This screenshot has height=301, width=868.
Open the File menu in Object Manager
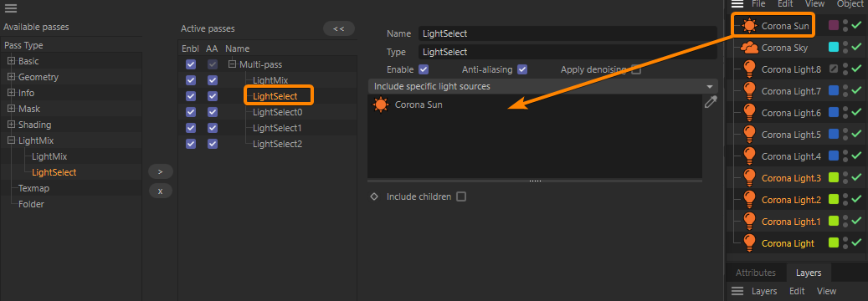point(758,3)
